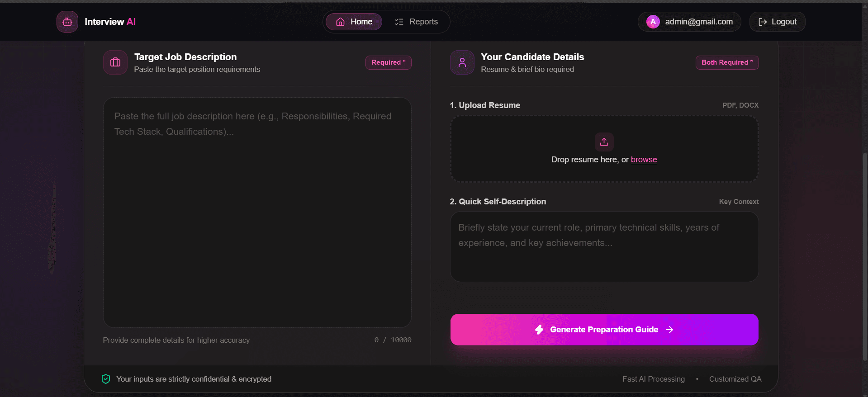Click the page vertical scrollbar
The image size is (868, 397).
coord(865,257)
